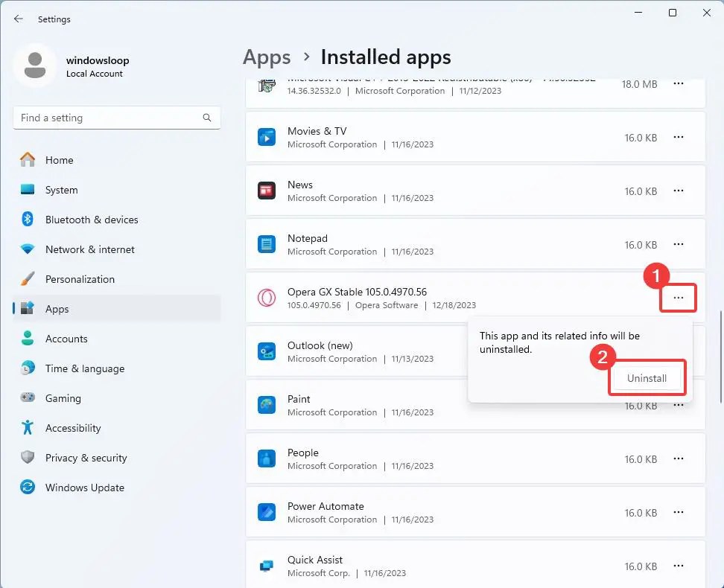This screenshot has height=588, width=724.
Task: Open more options for Movies & TV
Action: [x=679, y=137]
